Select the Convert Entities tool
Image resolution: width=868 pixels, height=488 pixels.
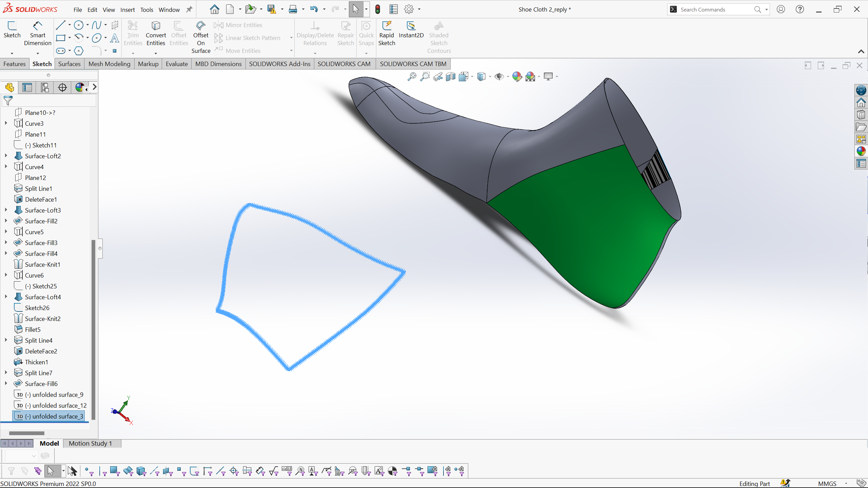point(156,34)
